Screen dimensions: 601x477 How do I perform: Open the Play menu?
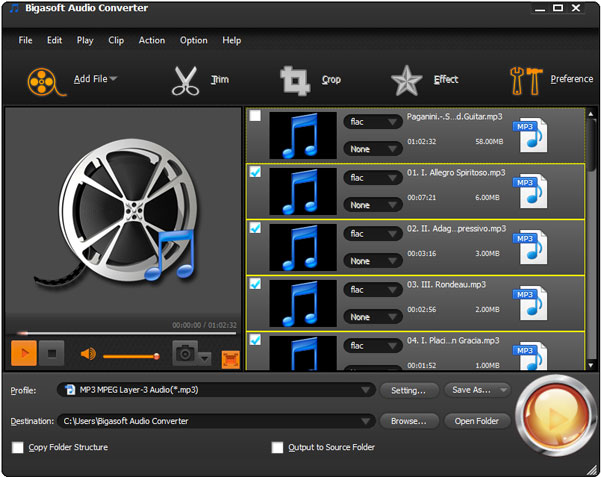tap(85, 40)
